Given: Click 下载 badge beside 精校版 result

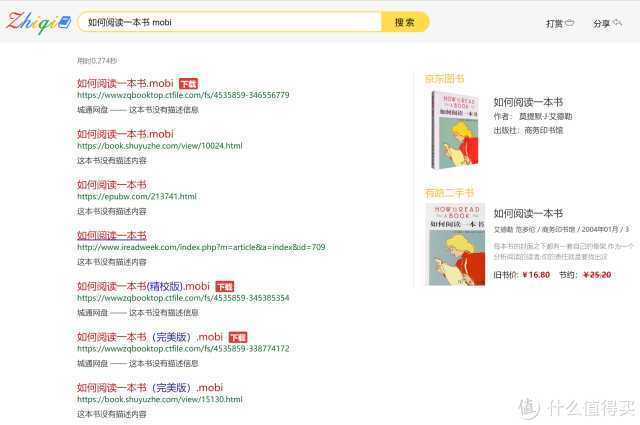Looking at the screenshot, I should pyautogui.click(x=225, y=287).
